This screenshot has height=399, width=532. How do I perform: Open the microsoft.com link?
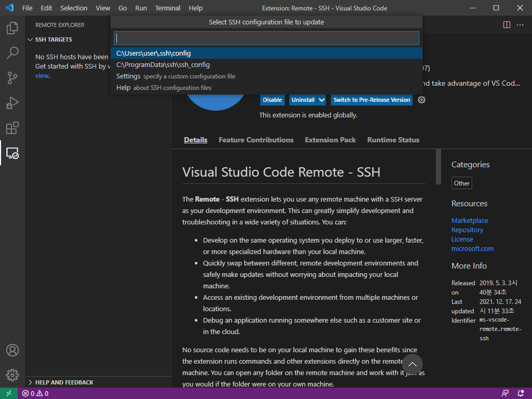472,249
